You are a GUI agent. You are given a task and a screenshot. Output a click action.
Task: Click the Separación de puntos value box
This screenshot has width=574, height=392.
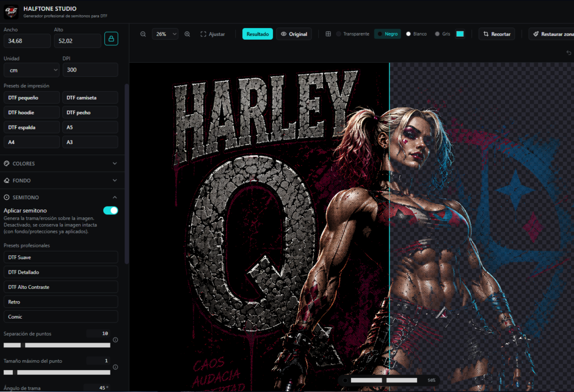tap(99, 333)
